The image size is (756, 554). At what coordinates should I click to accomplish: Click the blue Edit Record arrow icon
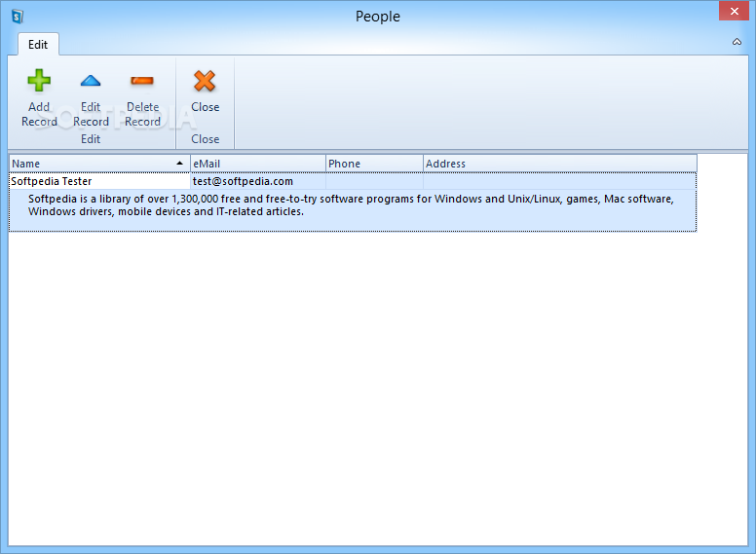pos(91,81)
